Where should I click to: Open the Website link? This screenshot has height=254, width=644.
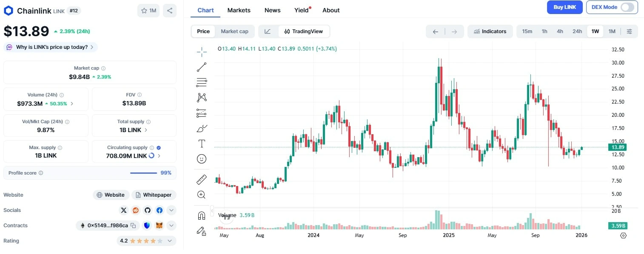(111, 195)
